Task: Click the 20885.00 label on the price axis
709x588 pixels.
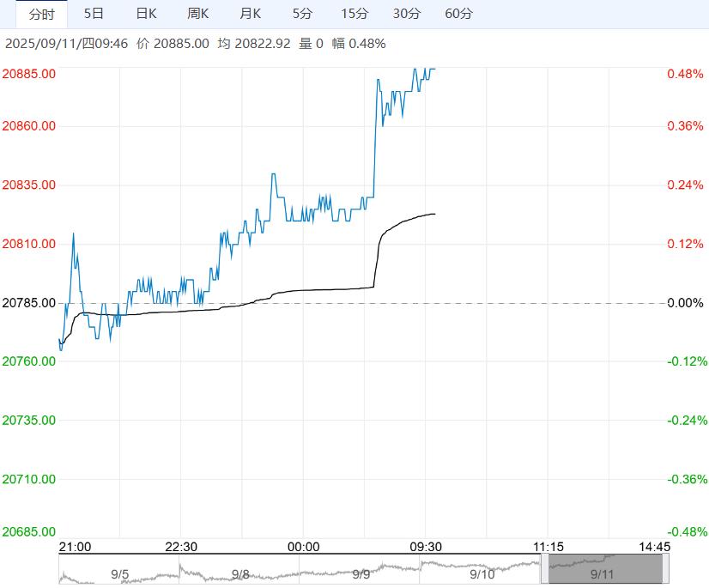Action: [x=30, y=74]
